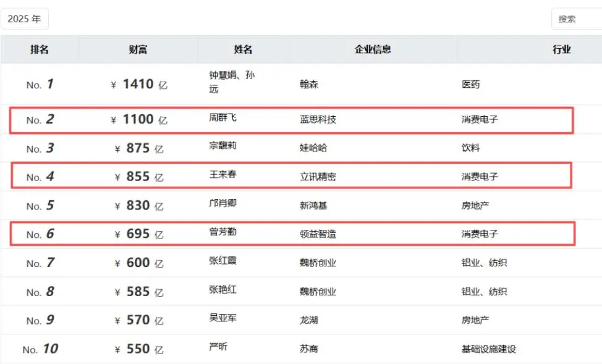Screen dimensions: 602x364
Task: Click name 邝肖卿
Action: (223, 203)
